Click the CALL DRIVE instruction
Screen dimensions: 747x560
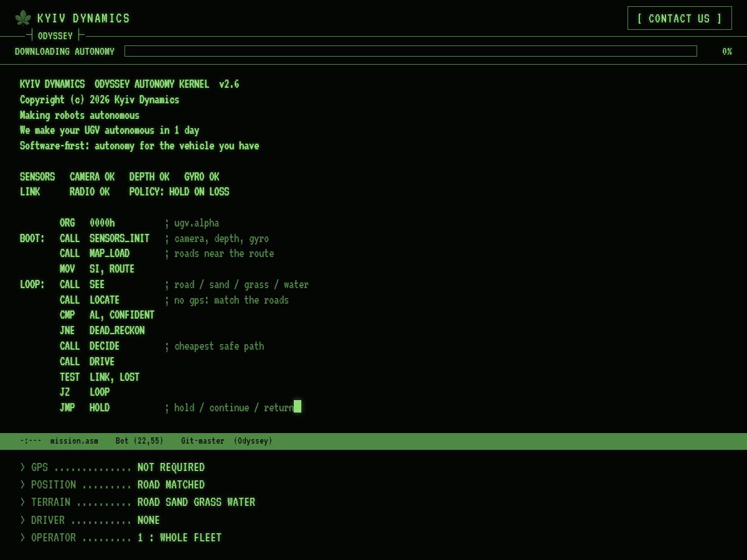point(87,362)
